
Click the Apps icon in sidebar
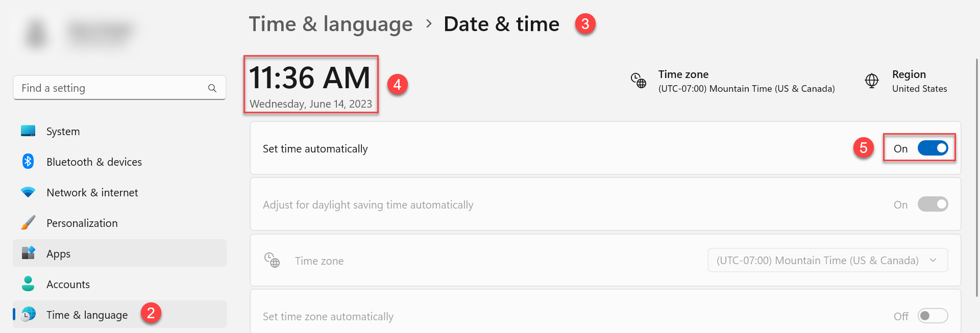coord(28,253)
